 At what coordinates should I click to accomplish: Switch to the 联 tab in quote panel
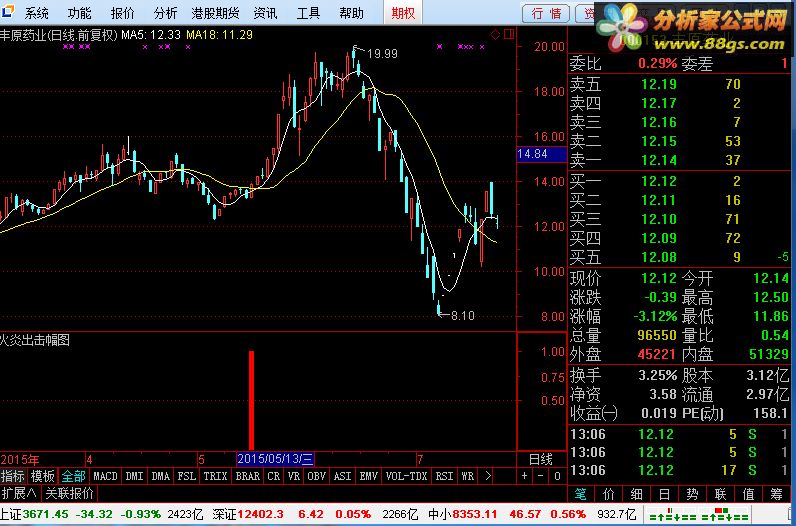point(720,493)
